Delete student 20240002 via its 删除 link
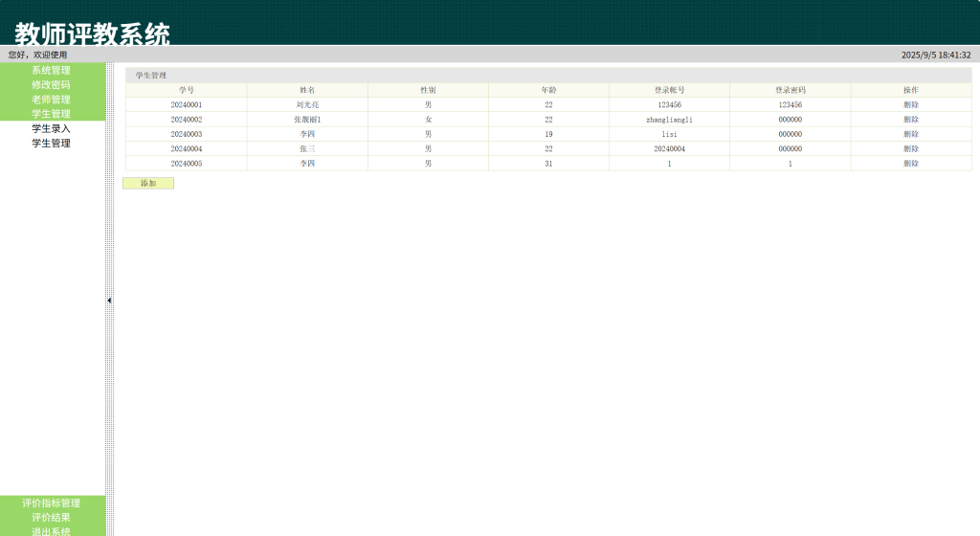The height and width of the screenshot is (536, 980). click(911, 120)
